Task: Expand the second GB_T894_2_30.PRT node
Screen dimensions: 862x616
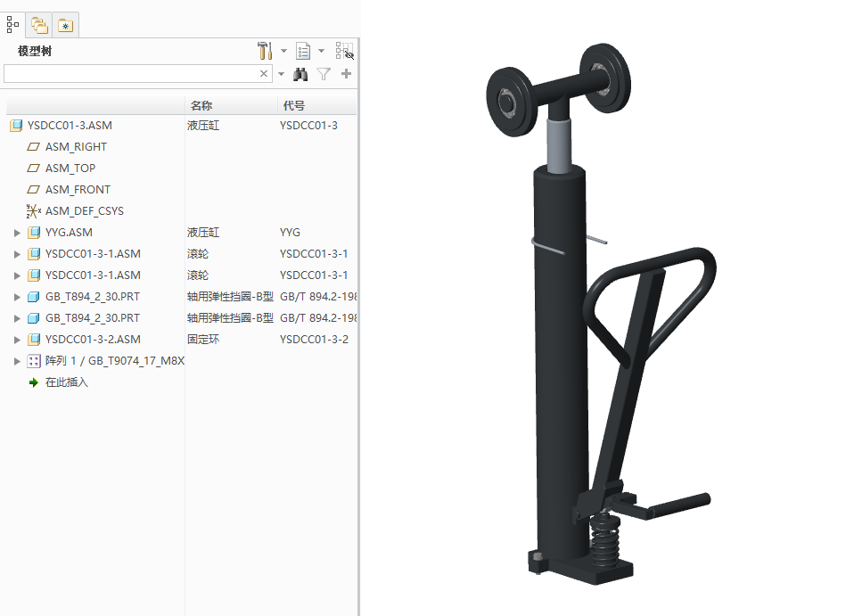Action: pos(17,318)
